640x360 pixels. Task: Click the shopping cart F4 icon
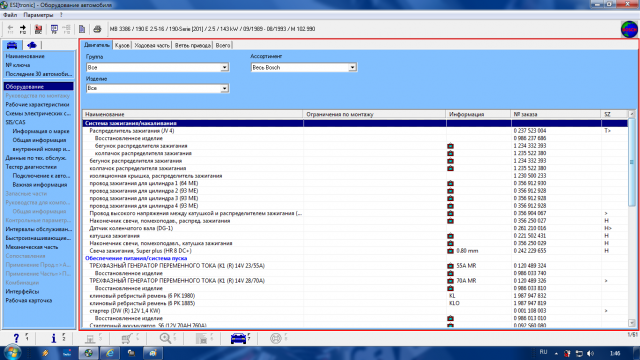127,338
